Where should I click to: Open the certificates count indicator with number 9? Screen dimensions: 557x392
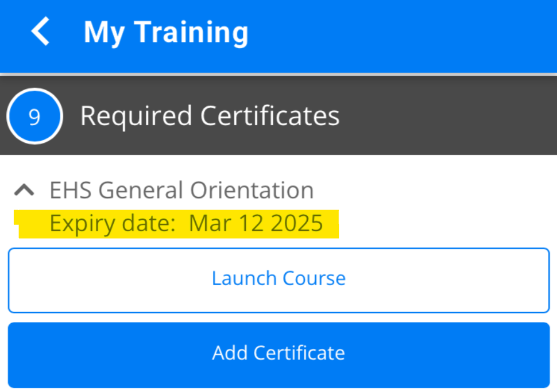34,116
